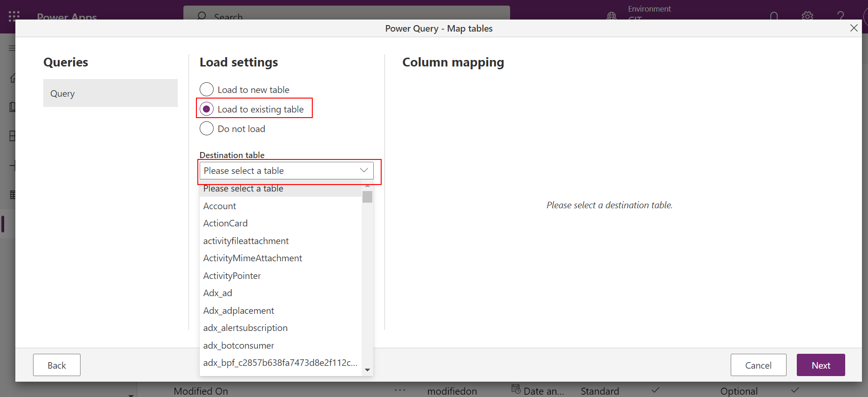This screenshot has height=397, width=868.
Task: Choose ActionCard from the table list
Action: (x=281, y=223)
